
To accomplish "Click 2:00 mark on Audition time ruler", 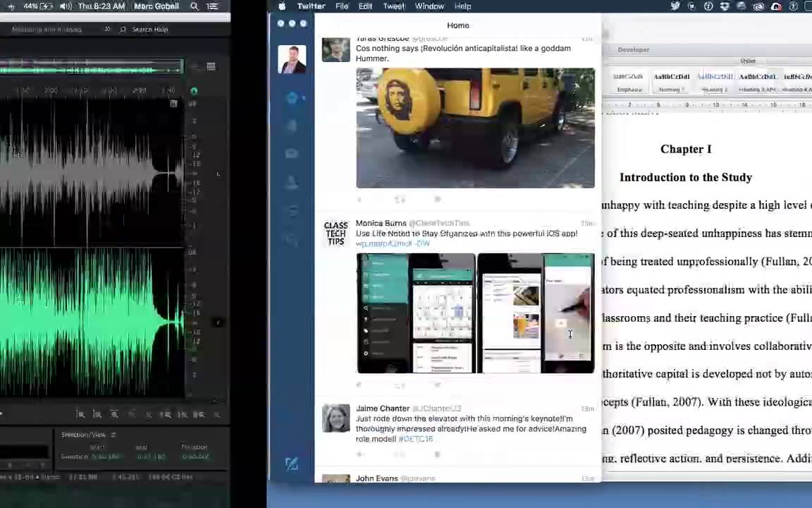I will (x=51, y=90).
